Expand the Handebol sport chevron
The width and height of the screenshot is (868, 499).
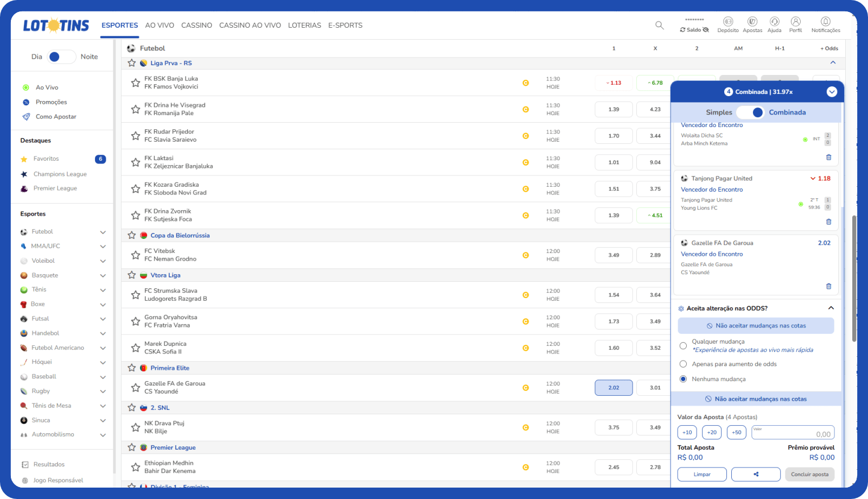tap(103, 333)
